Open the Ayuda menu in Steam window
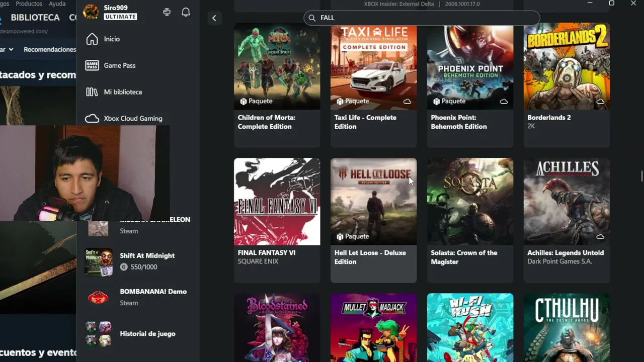This screenshot has width=644, height=362. (57, 4)
